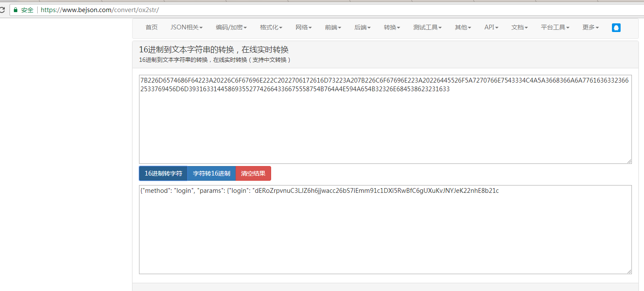The width and height of the screenshot is (644, 291).
Task: Expand the 更多 menu
Action: tap(591, 28)
